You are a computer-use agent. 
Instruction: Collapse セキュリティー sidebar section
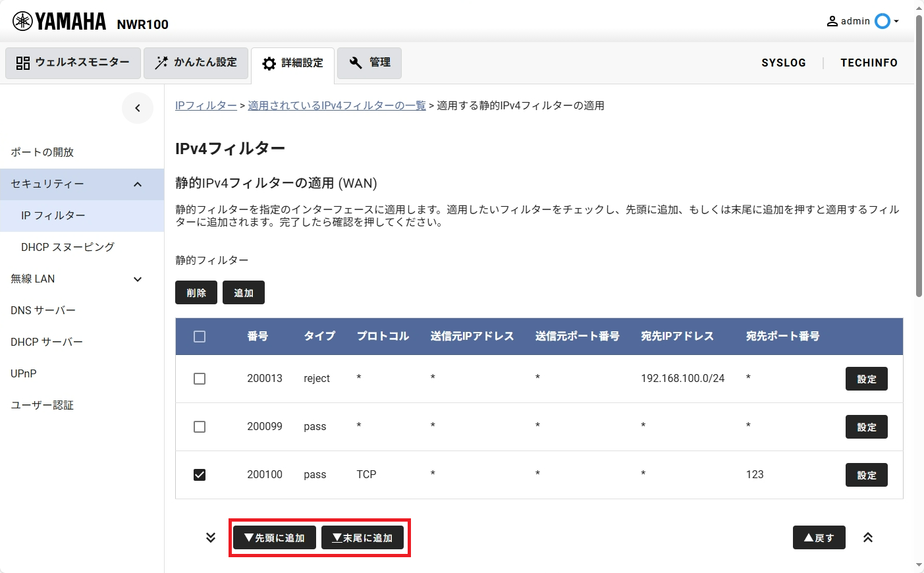(x=138, y=184)
